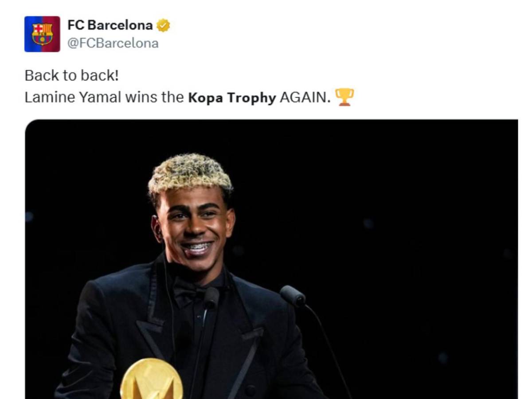The image size is (532, 399).
Task: Click the gold verified badge
Action: pos(164,25)
